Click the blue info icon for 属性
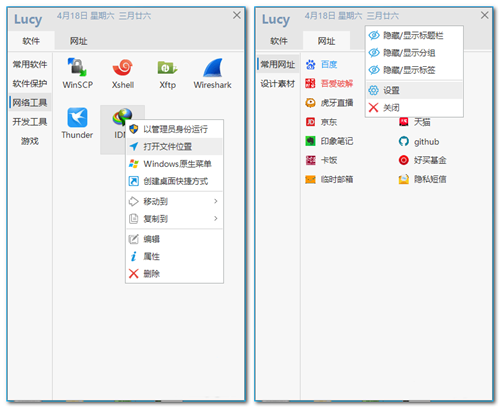This screenshot has height=408, width=500. coord(134,256)
